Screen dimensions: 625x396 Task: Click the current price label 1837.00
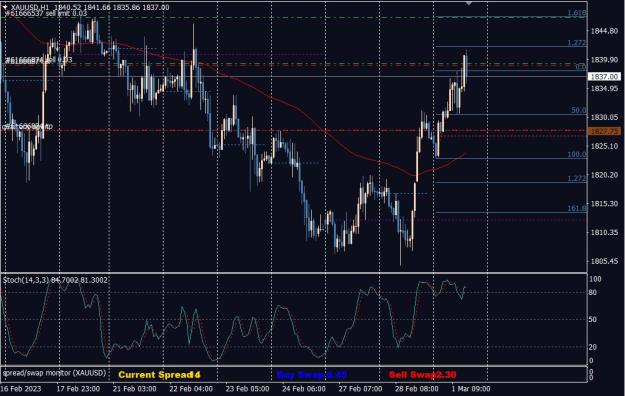pos(604,77)
